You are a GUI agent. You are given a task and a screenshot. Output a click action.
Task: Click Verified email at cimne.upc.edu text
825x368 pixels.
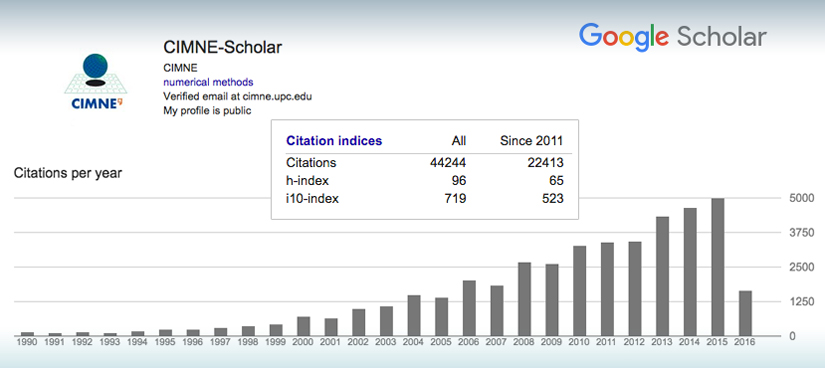pyautogui.click(x=238, y=96)
